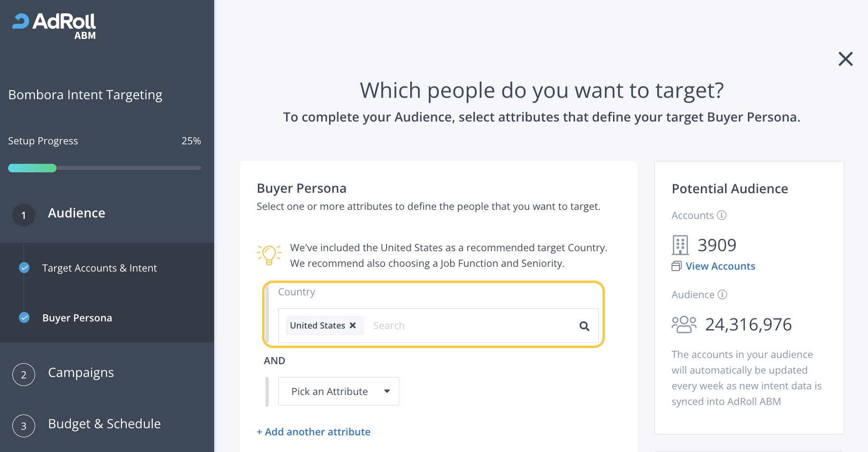The width and height of the screenshot is (868, 452).
Task: Click the lightbulb tip icon
Action: pos(269,255)
